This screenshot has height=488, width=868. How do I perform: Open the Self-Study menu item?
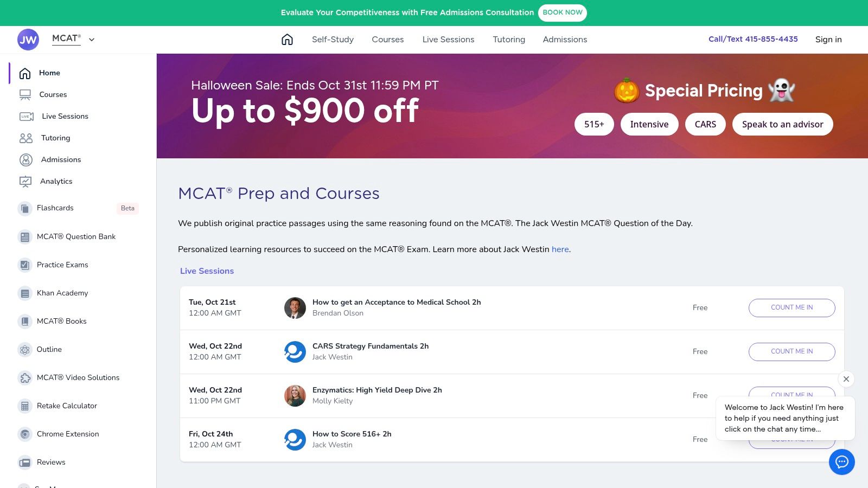coord(333,40)
